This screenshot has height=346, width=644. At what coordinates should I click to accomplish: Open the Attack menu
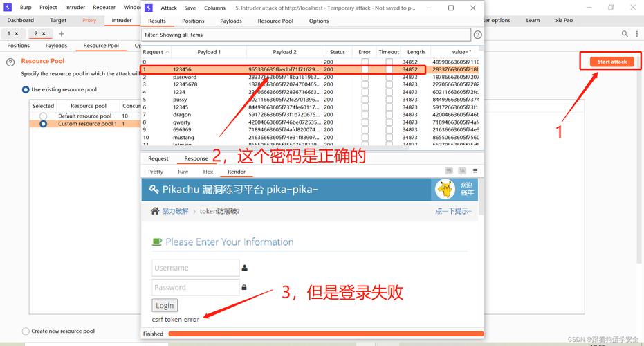(169, 8)
